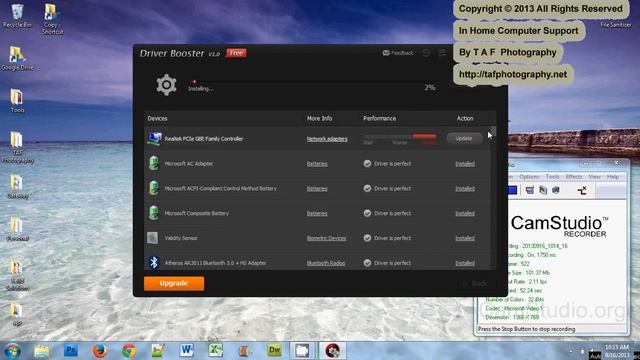This screenshot has width=640, height=360.
Task: Open Driver Booster options menu icon in title bar
Action: [442, 53]
